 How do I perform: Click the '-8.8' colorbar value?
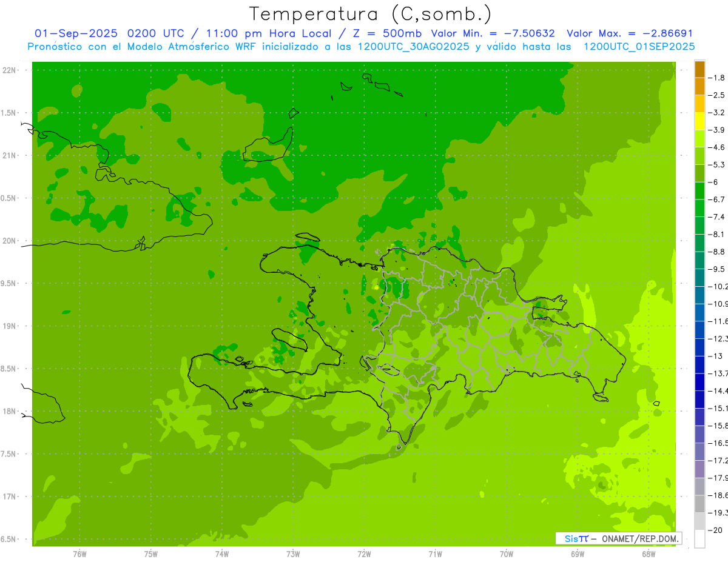coord(717,252)
